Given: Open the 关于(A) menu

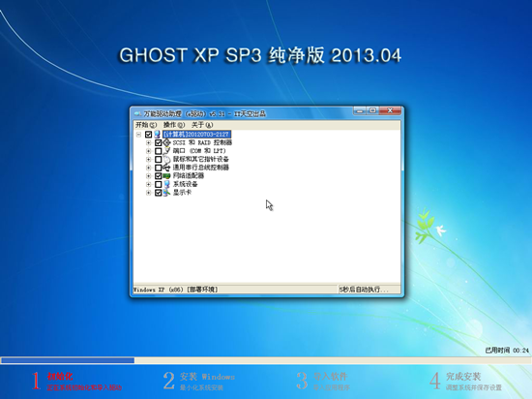Looking at the screenshot, I should tap(202, 125).
